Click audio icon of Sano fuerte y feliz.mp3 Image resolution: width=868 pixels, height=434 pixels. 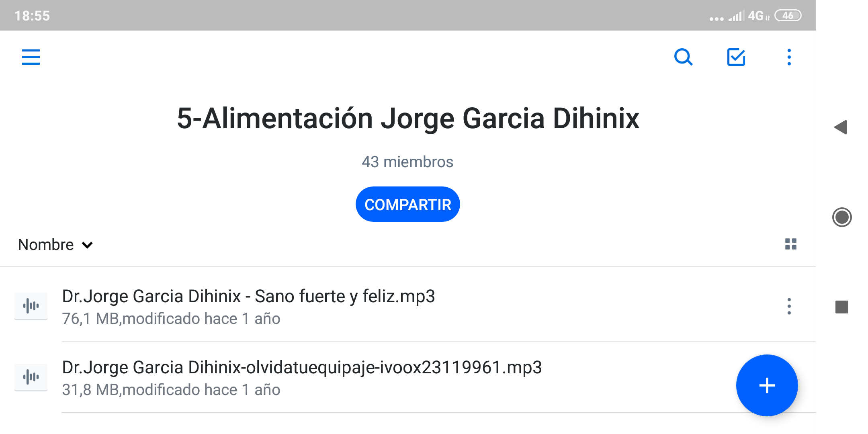click(31, 306)
